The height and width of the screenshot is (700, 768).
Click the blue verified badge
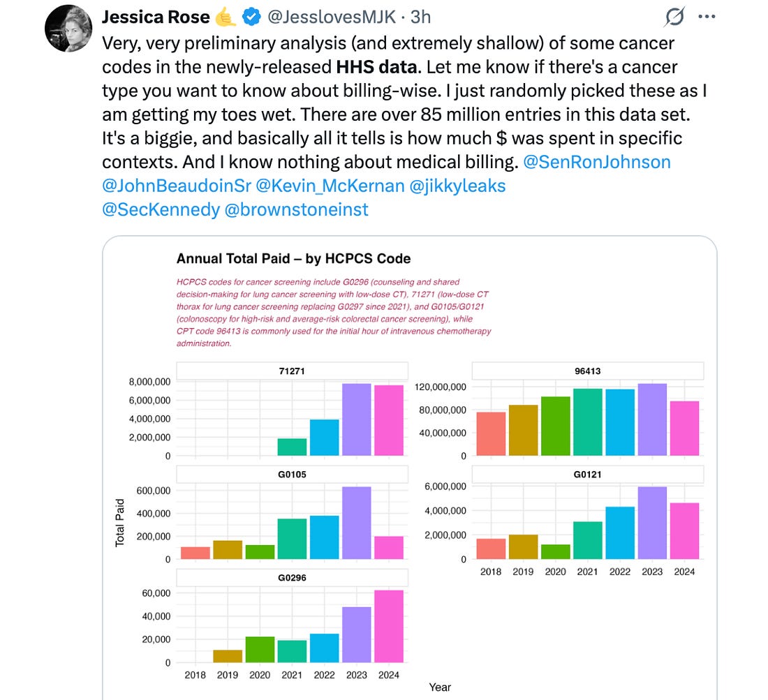tap(249, 17)
